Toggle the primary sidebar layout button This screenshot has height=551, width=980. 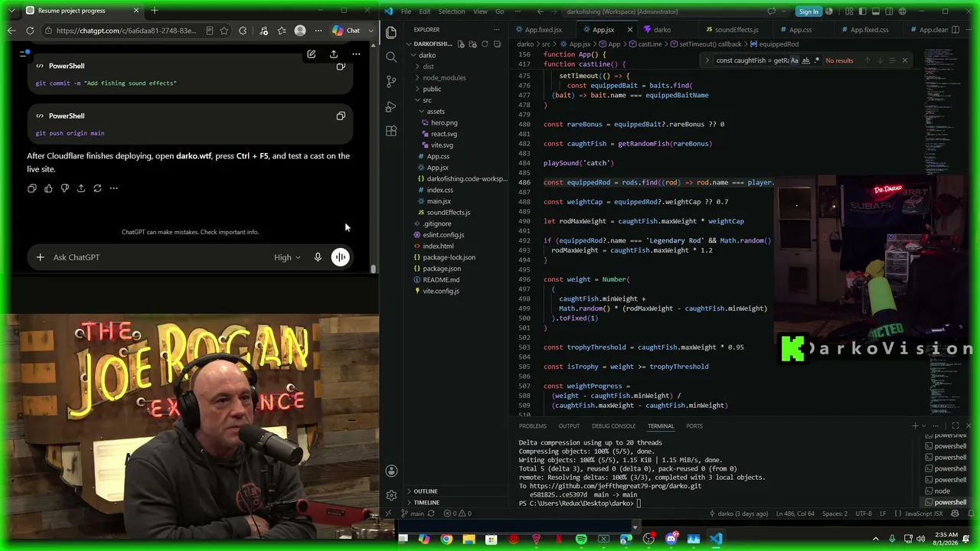click(864, 11)
